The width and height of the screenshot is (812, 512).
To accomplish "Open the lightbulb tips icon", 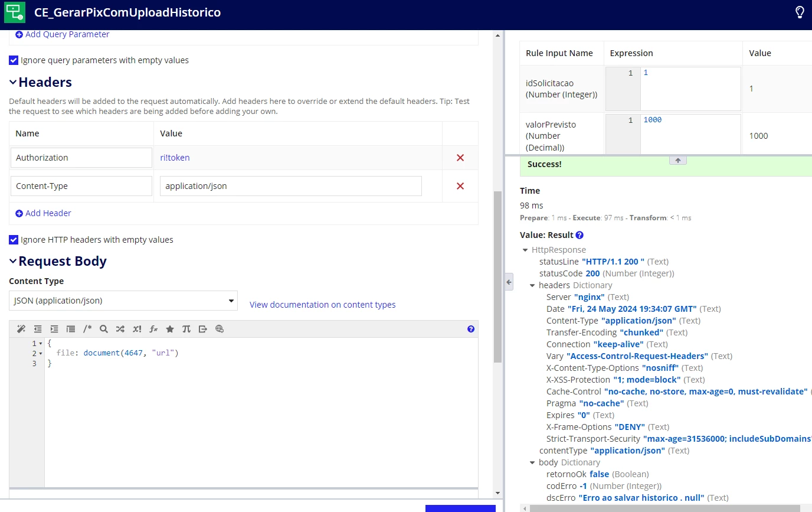I will pos(800,12).
